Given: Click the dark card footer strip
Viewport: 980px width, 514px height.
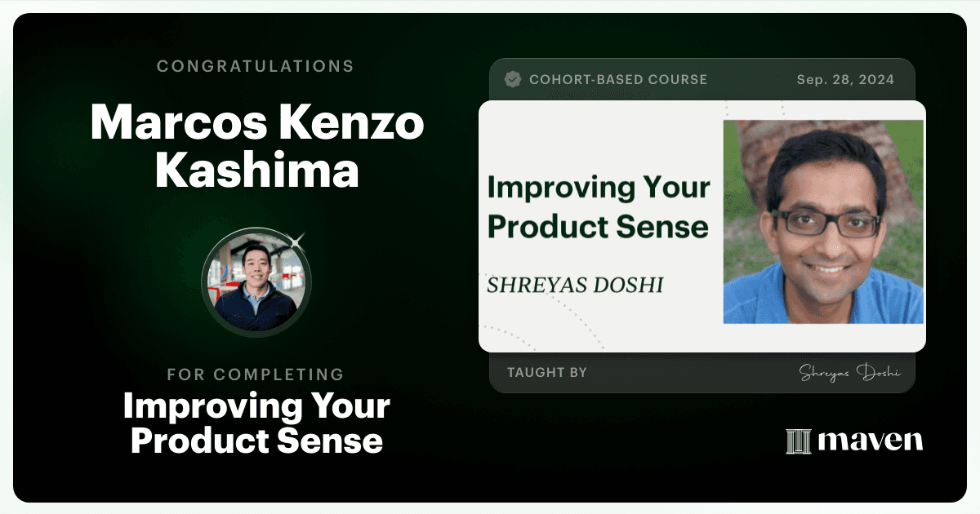Looking at the screenshot, I should (702, 372).
